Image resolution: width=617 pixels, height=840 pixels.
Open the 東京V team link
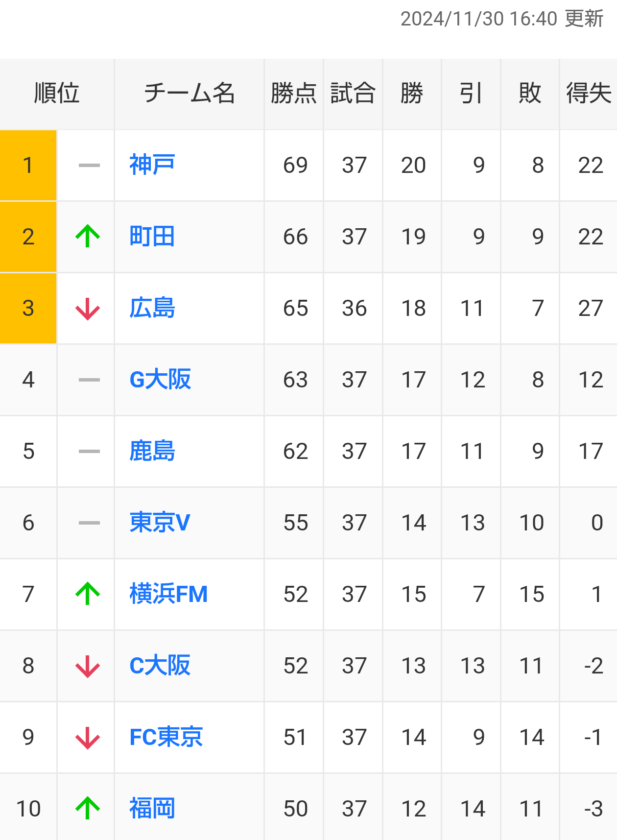coord(160,523)
